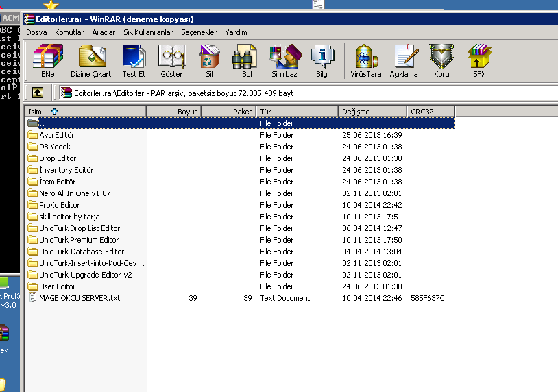Click the MAGE OKCU SERVER.txt file icon

(x=32, y=297)
